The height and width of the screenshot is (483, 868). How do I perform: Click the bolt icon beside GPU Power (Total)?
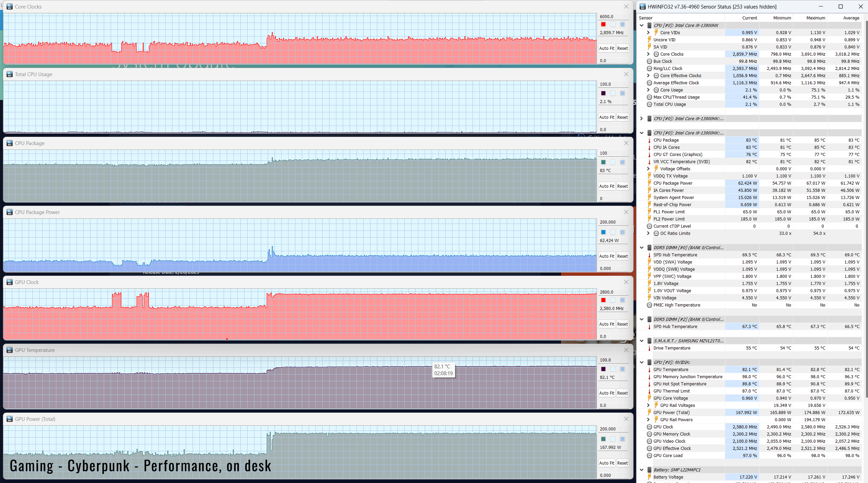point(649,412)
